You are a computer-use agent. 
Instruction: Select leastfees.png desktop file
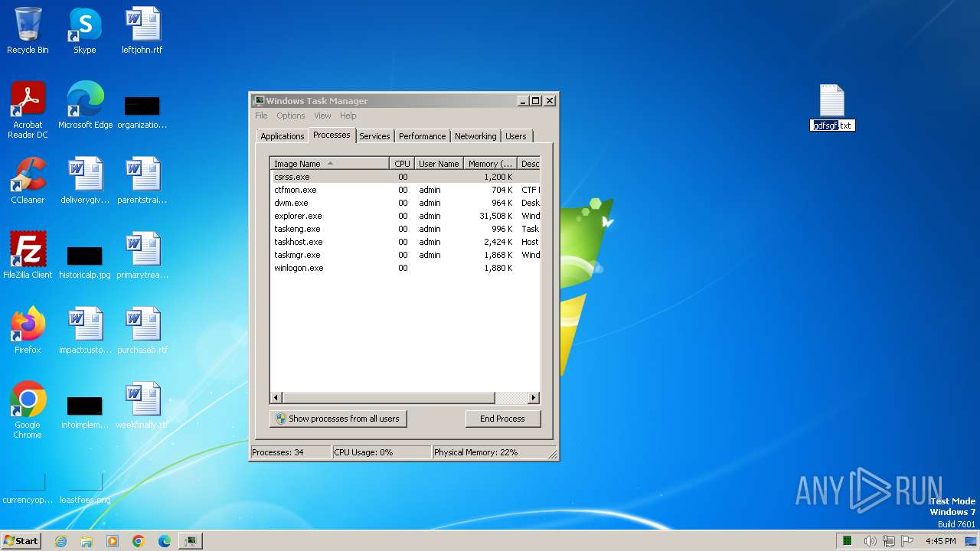coord(85,490)
